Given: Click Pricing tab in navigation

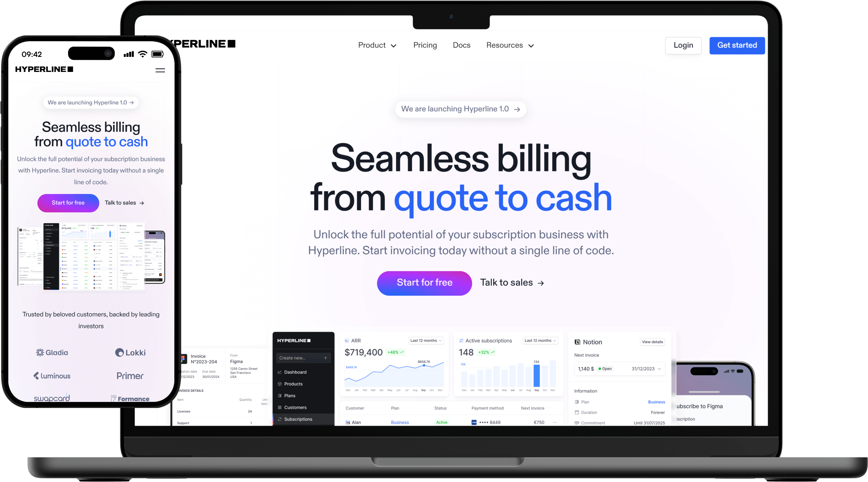Looking at the screenshot, I should (425, 45).
